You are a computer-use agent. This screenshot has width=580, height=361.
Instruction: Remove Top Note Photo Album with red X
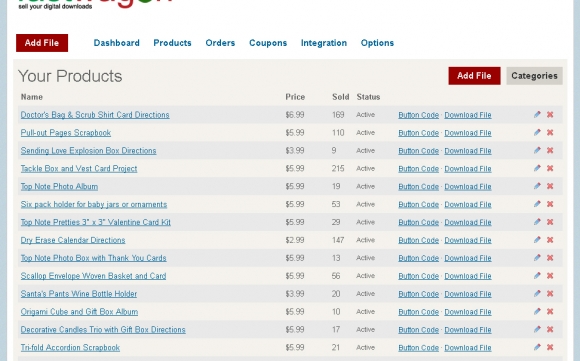(550, 186)
